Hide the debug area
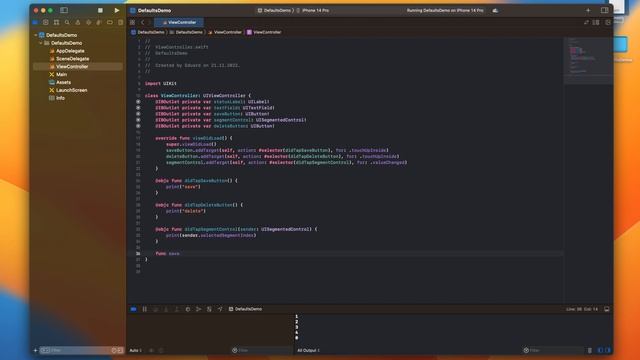 (x=607, y=309)
